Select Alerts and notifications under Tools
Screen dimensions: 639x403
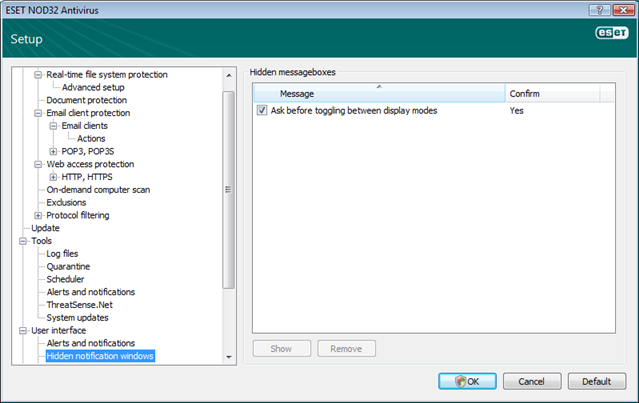coord(90,292)
